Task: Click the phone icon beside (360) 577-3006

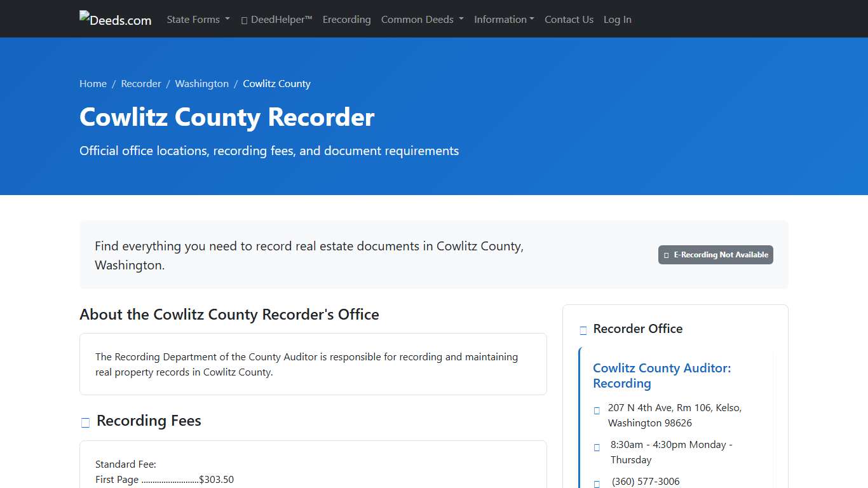Action: tap(596, 482)
